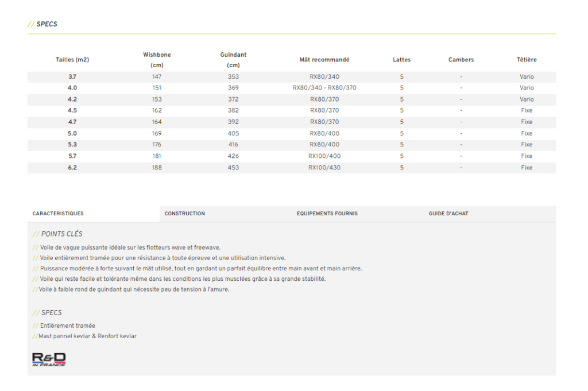Click guindant value 353
The width and height of the screenshot is (588, 391).
[x=233, y=77]
